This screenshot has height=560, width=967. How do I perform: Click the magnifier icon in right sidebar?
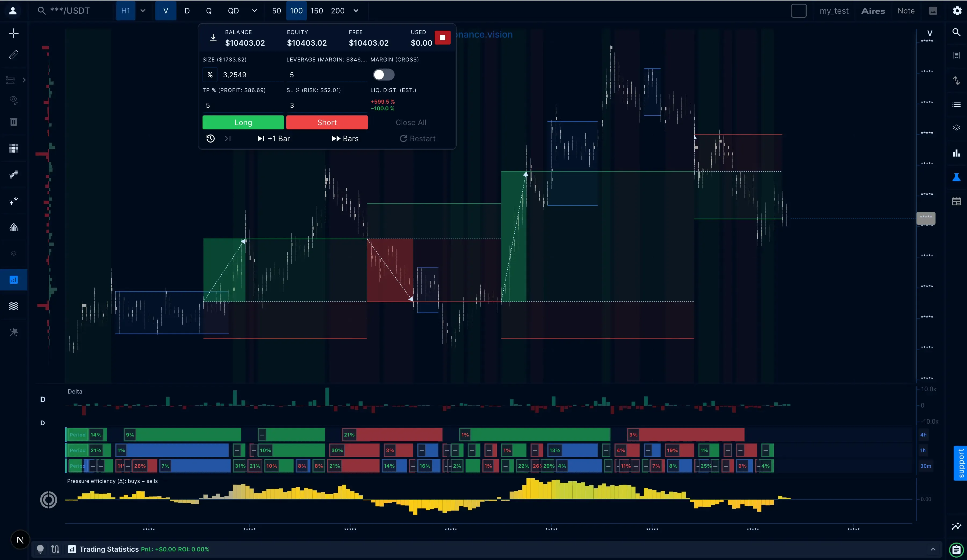tap(956, 32)
